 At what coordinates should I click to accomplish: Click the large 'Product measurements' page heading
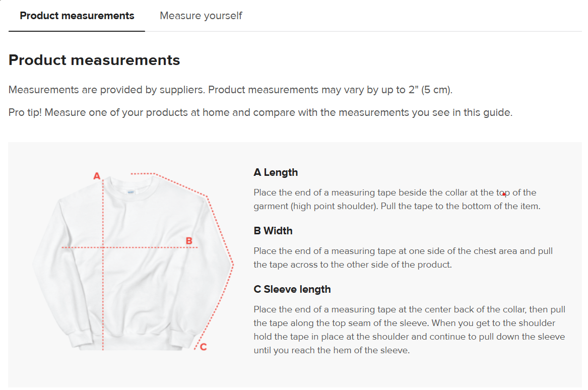[94, 60]
